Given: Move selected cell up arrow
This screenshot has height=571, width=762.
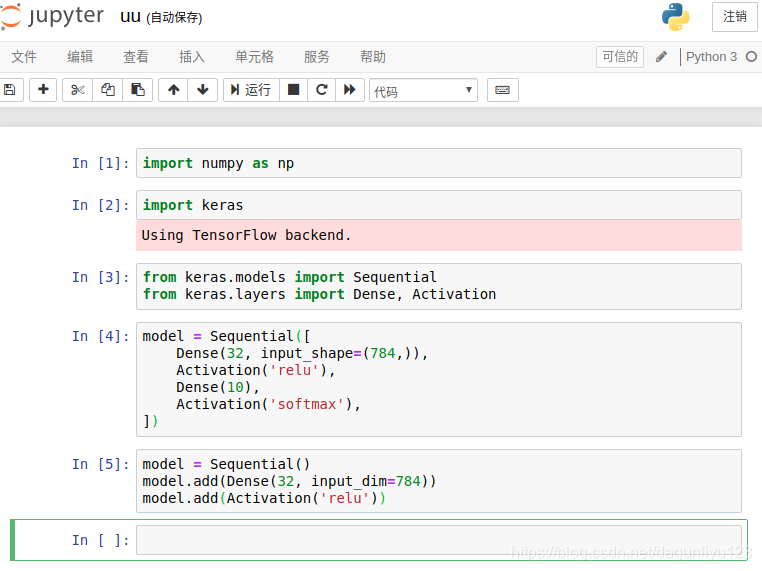Looking at the screenshot, I should point(173,90).
